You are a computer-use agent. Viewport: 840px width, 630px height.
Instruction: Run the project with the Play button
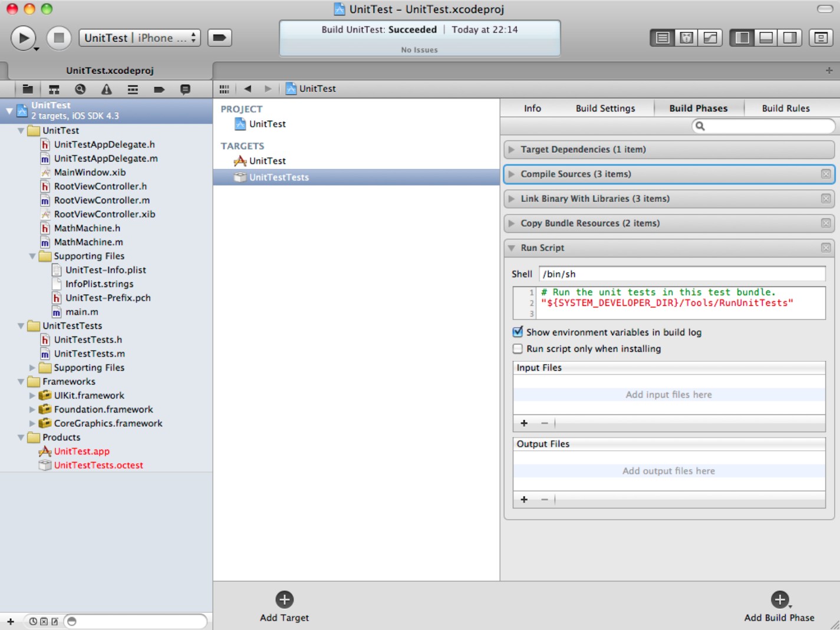24,38
